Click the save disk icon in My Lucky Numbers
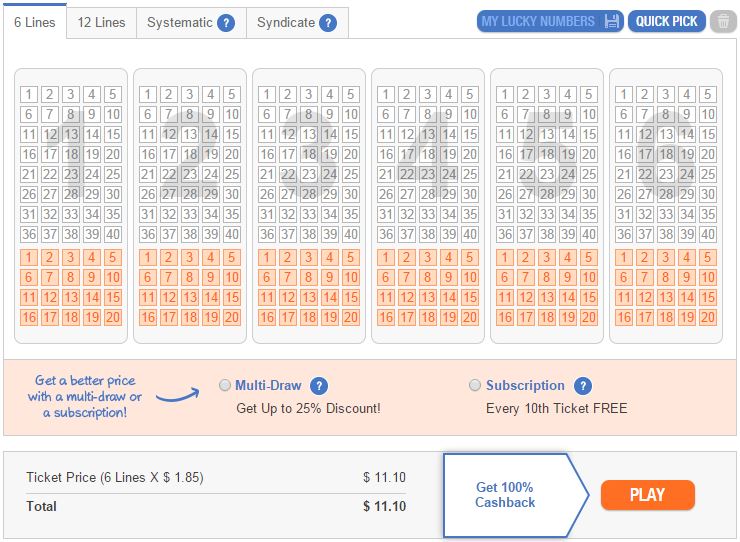 click(611, 21)
